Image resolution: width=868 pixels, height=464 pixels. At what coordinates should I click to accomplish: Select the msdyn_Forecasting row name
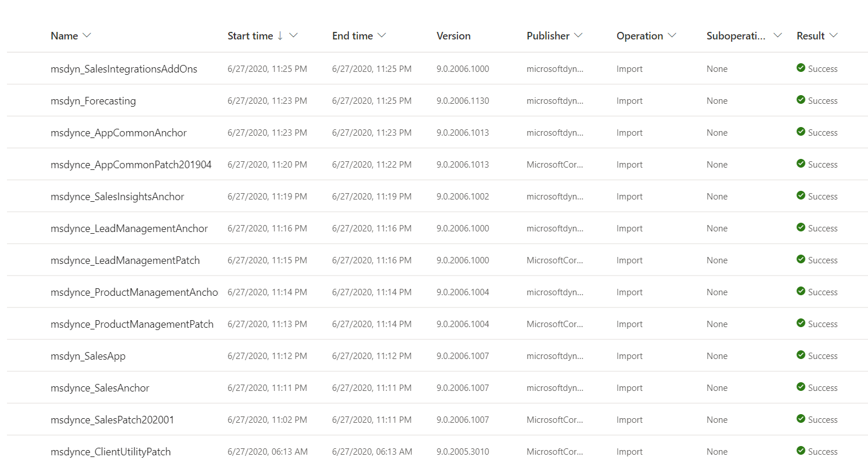pyautogui.click(x=93, y=101)
